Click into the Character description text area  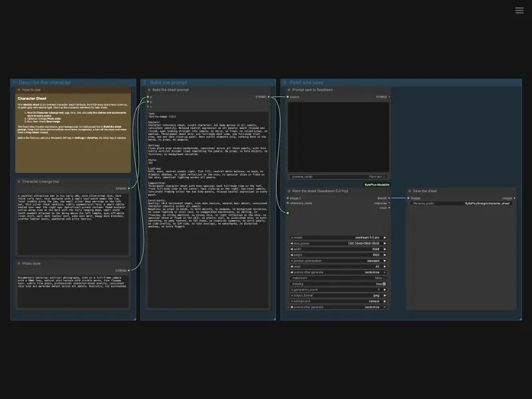pyautogui.click(x=73, y=224)
